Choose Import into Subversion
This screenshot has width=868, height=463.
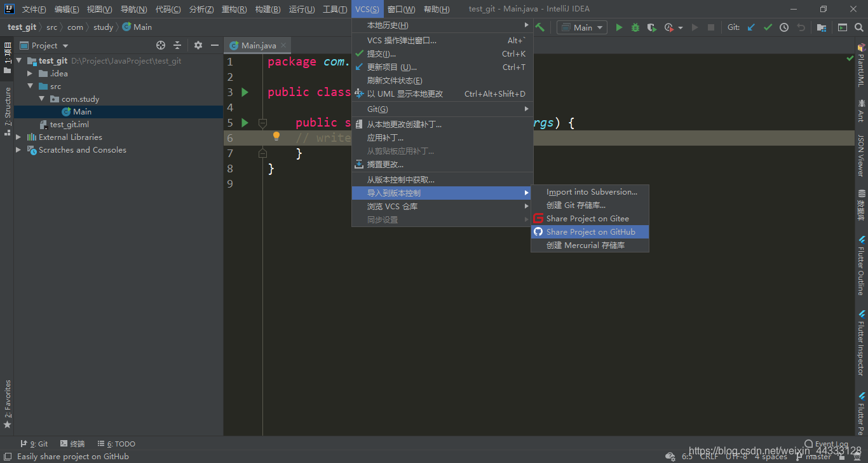tap(590, 192)
